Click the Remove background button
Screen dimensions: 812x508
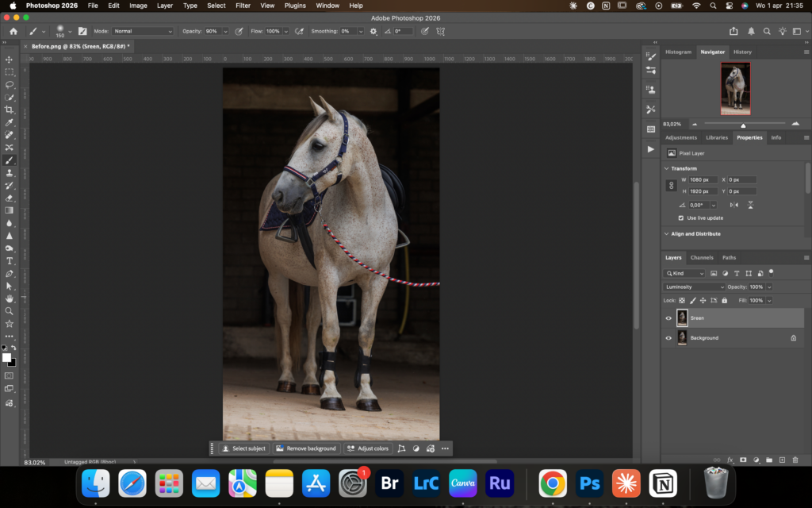click(306, 448)
